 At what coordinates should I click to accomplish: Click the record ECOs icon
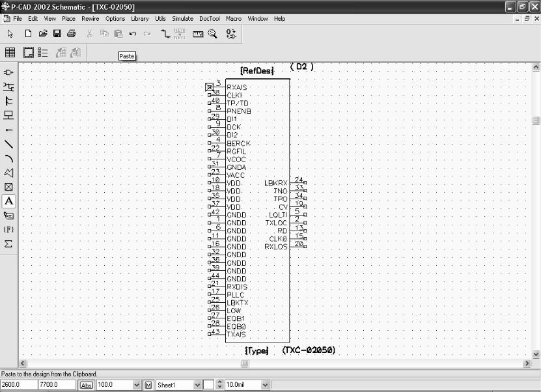click(x=231, y=33)
